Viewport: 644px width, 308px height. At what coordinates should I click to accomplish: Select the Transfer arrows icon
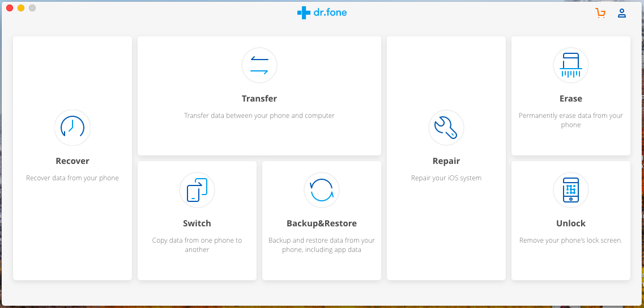tap(259, 65)
